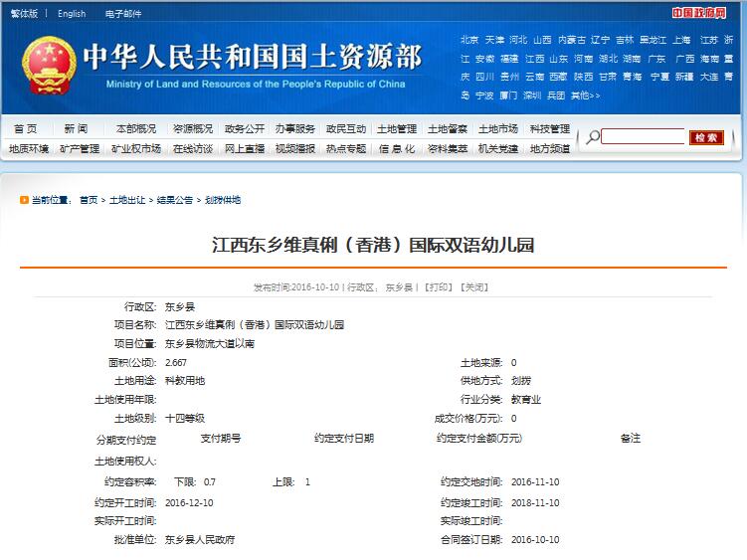Open the 本部概况 menu item
The image size is (747, 560).
pyautogui.click(x=136, y=128)
